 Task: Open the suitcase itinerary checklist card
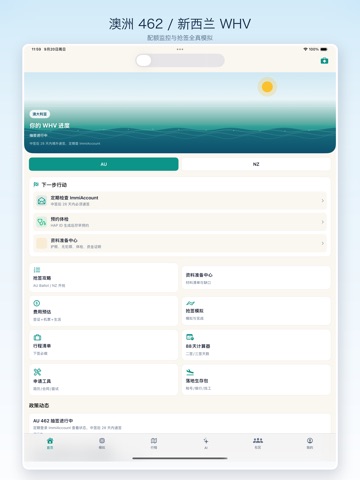(103, 345)
